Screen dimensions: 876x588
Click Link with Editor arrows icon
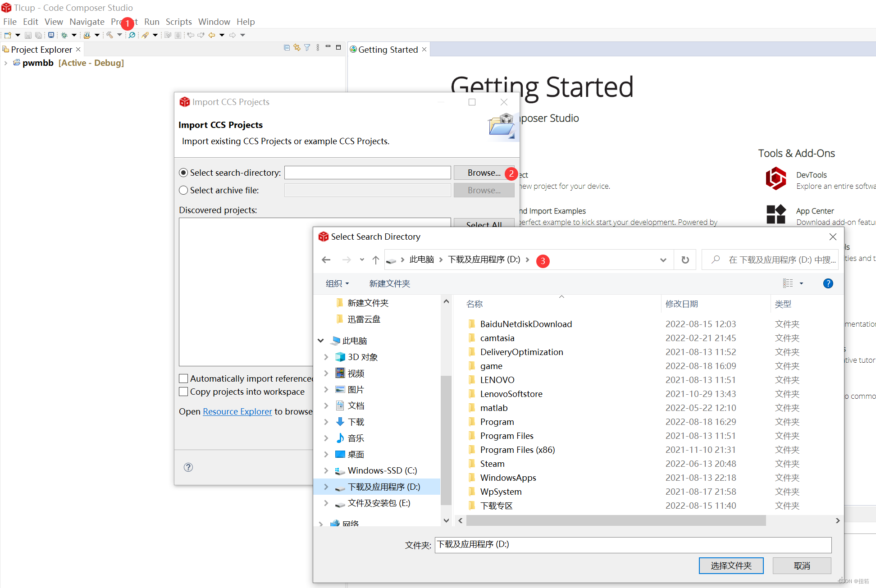pos(297,48)
